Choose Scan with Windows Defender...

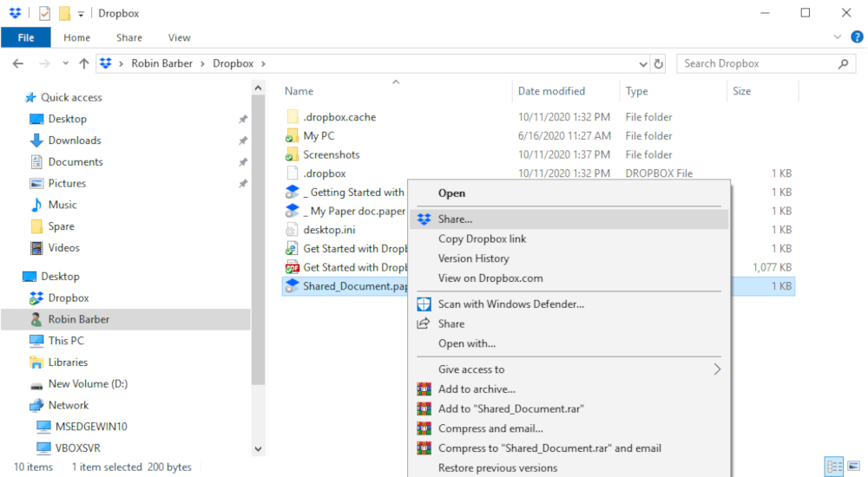tap(569, 304)
